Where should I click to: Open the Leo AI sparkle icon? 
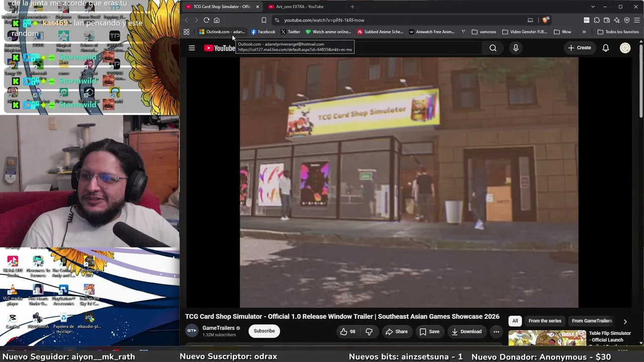tap(617, 20)
